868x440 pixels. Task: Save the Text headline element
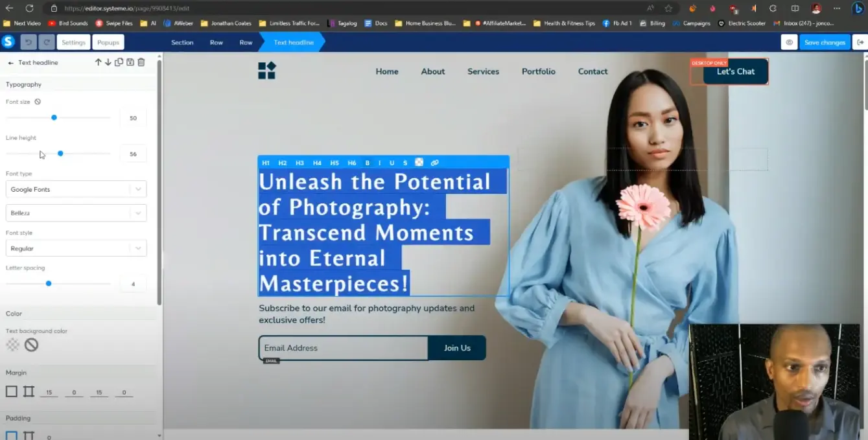pyautogui.click(x=130, y=62)
